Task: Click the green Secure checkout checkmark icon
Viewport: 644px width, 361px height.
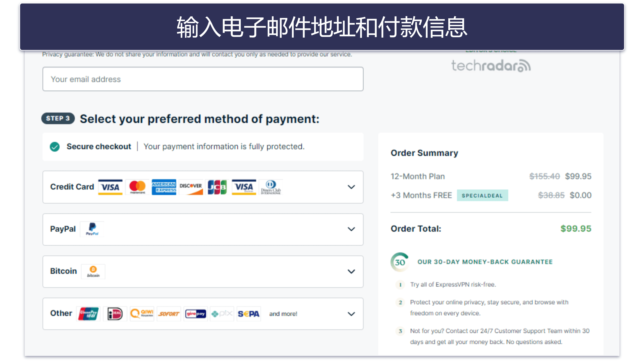Action: (55, 147)
